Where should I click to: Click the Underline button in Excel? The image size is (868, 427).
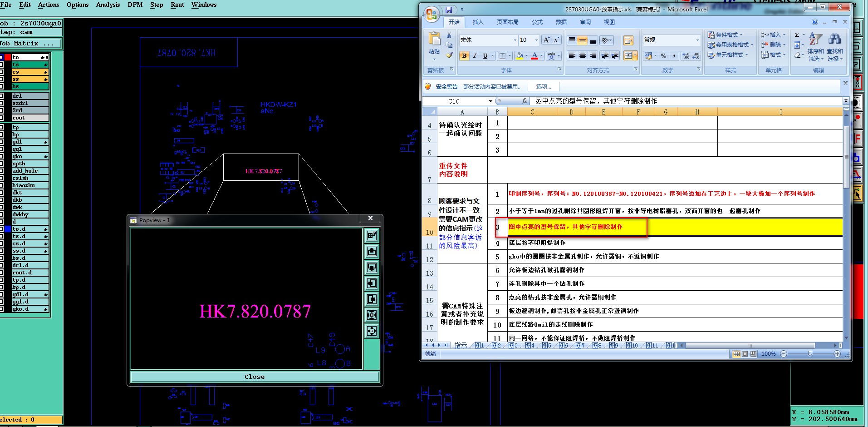tap(485, 56)
